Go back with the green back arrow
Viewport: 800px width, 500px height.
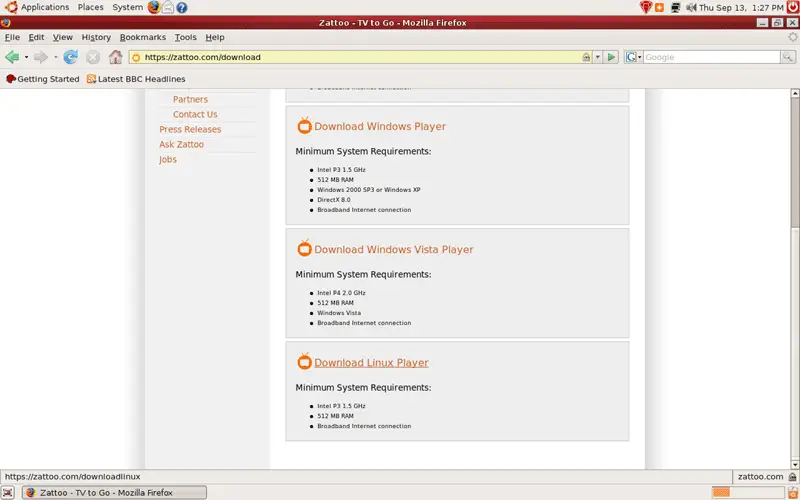[x=12, y=57]
